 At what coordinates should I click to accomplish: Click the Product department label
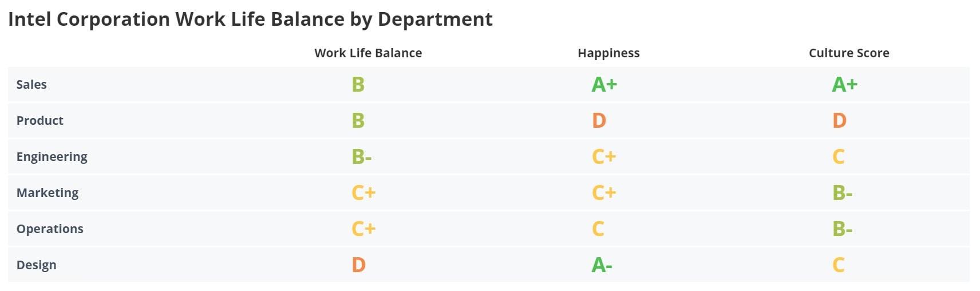coord(39,121)
